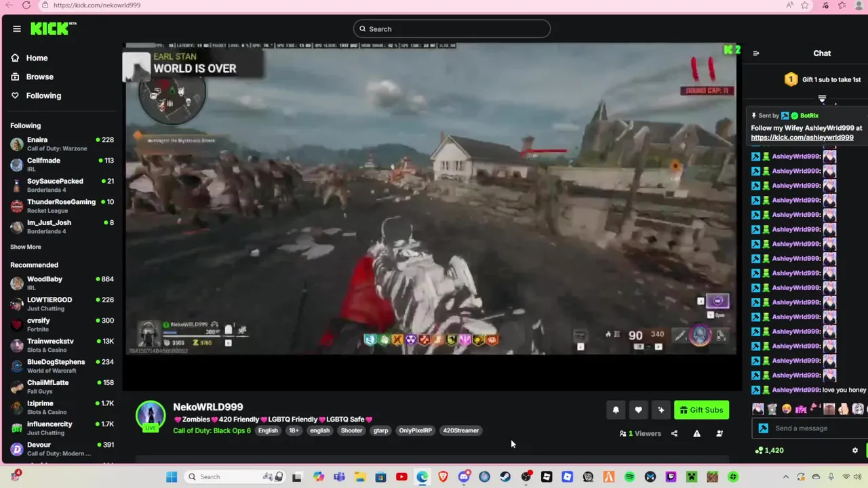Screen dimensions: 868x488
Task: Click the sparkle subscribe icon
Action: 661,409
